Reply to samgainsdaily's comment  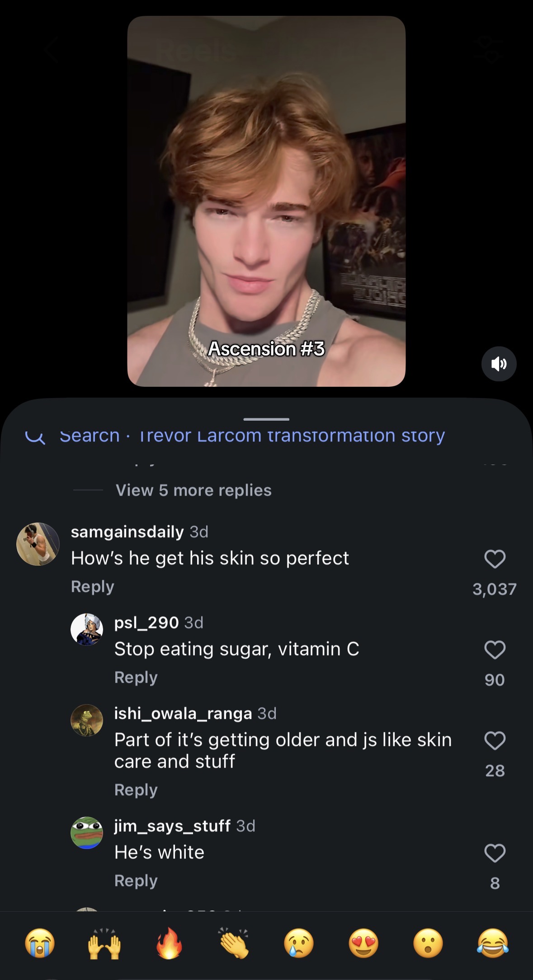pos(92,586)
